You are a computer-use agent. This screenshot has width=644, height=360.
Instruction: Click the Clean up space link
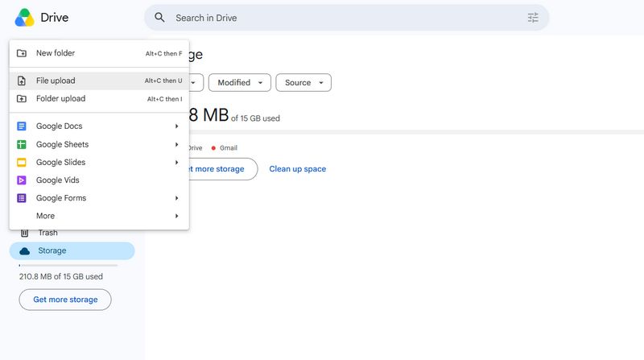[297, 169]
